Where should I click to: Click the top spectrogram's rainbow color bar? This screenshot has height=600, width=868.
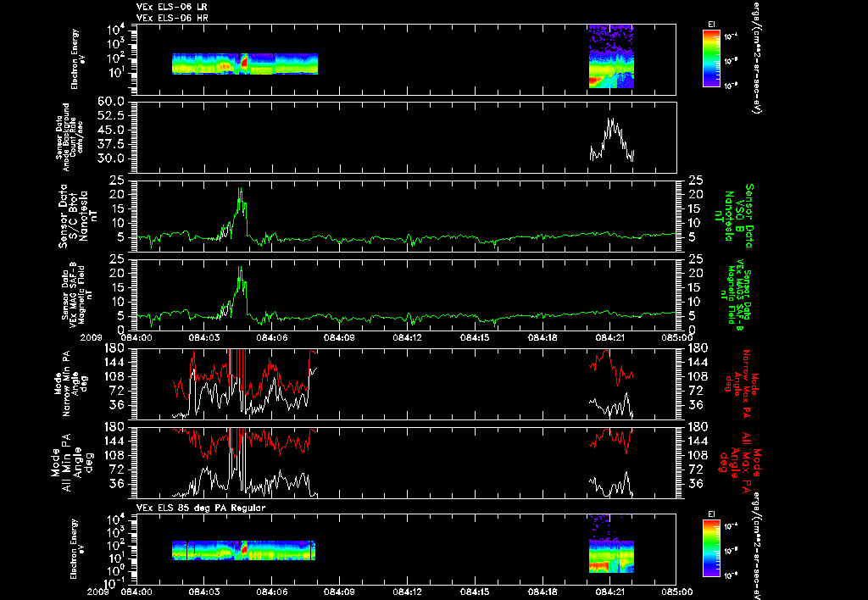711,58
